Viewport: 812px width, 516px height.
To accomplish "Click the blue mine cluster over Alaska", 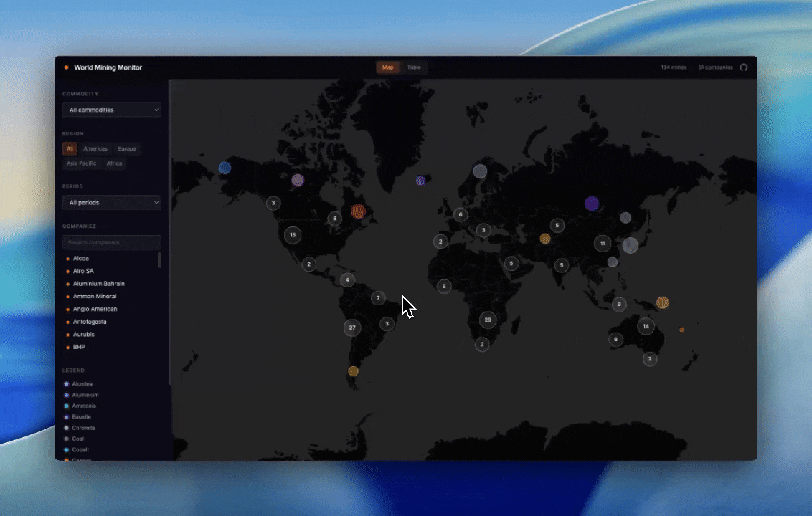I will [225, 167].
